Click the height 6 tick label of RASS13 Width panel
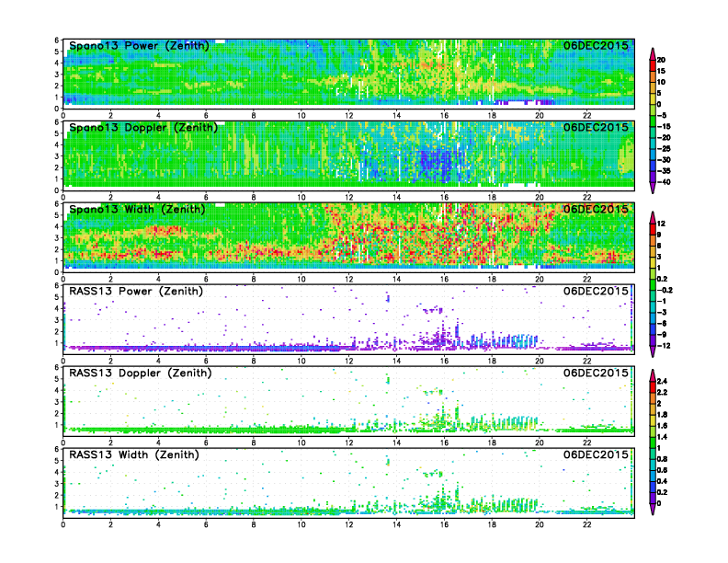 point(57,449)
